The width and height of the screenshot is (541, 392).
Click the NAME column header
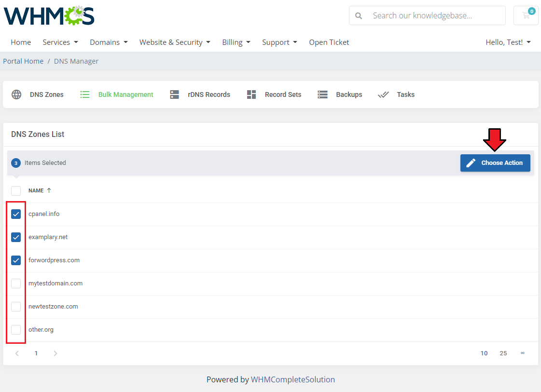click(36, 190)
